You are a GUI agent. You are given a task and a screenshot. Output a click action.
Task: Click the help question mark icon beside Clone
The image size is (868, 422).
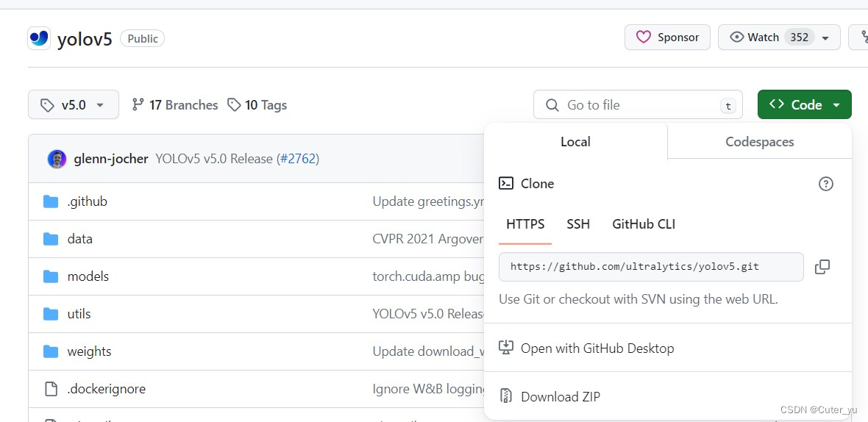point(825,184)
